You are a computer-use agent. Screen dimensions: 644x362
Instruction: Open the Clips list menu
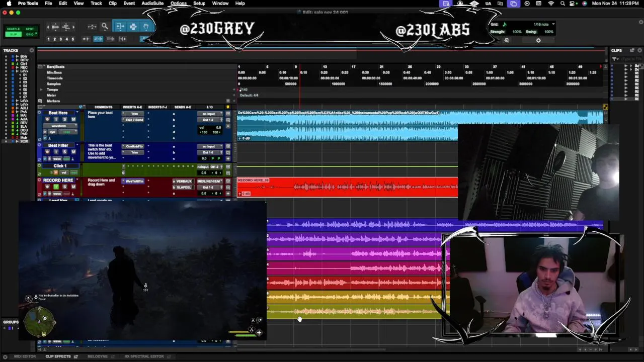tap(639, 50)
